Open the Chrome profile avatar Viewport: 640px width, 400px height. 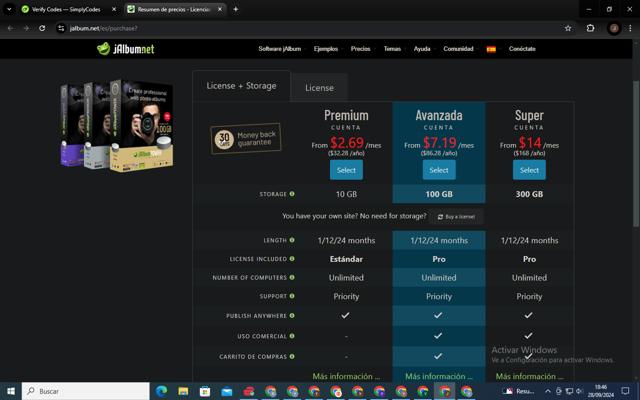pyautogui.click(x=614, y=28)
